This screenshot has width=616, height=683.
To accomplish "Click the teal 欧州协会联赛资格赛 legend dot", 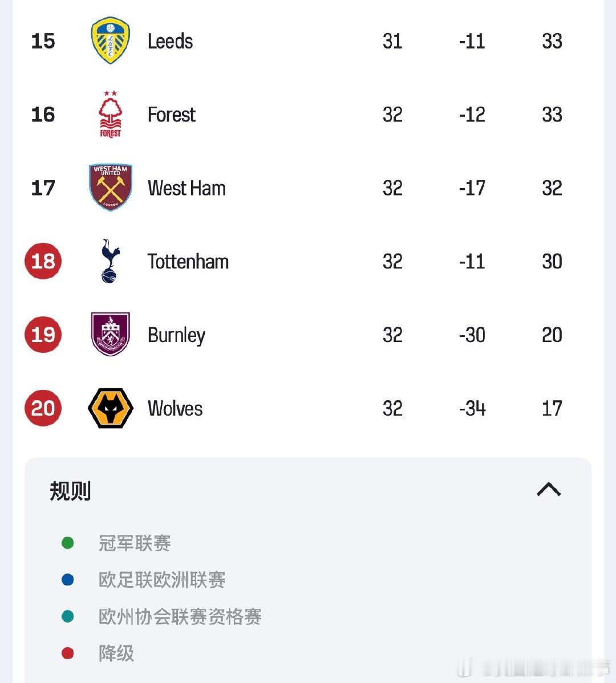I will point(68,616).
